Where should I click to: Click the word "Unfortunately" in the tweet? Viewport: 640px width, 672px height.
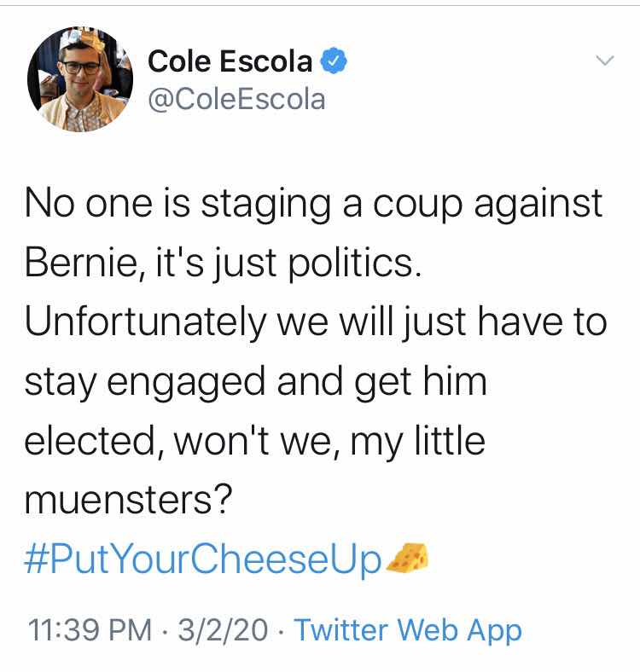pos(143,323)
